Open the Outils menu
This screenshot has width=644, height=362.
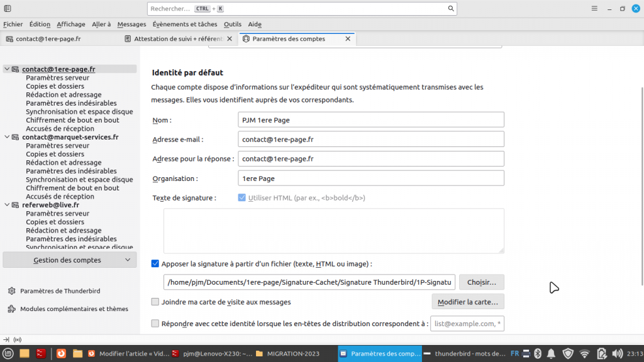point(232,24)
